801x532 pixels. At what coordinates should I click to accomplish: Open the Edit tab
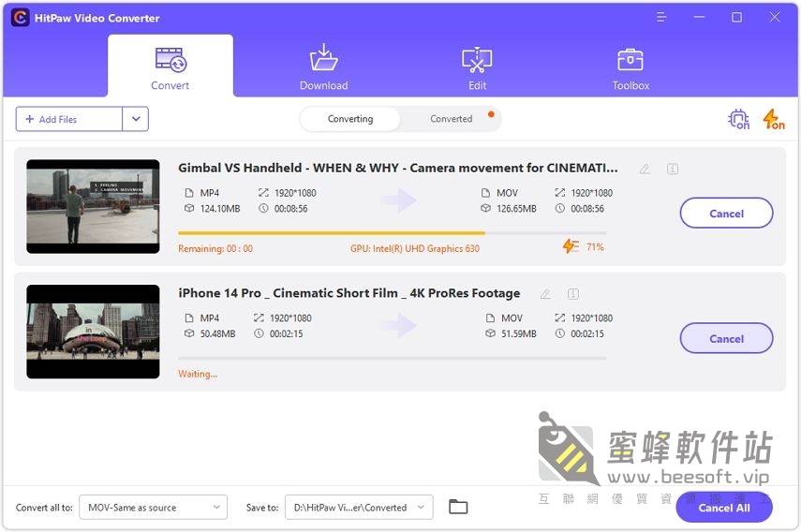pos(477,66)
